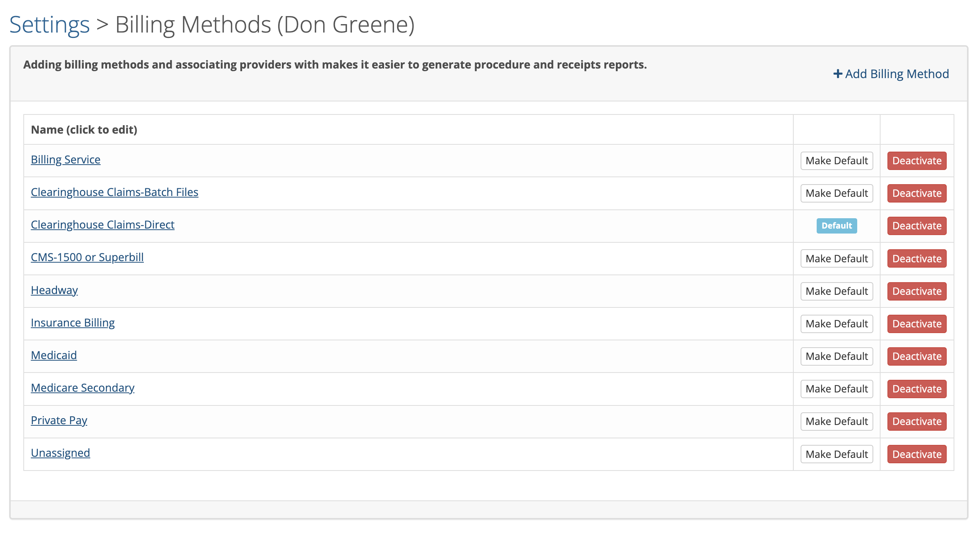Deactivate the Clearinghouse Claims-Direct method

tap(917, 226)
